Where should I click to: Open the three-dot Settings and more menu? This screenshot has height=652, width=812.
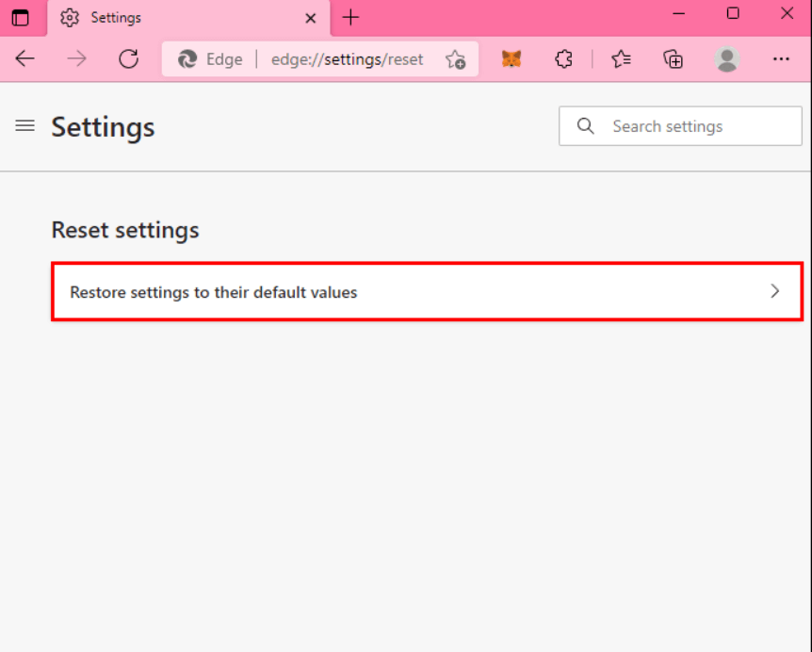pyautogui.click(x=781, y=59)
